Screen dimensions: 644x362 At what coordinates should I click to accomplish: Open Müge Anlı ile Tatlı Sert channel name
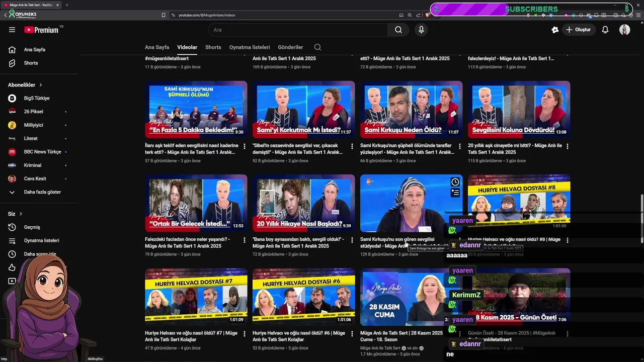pos(380,348)
